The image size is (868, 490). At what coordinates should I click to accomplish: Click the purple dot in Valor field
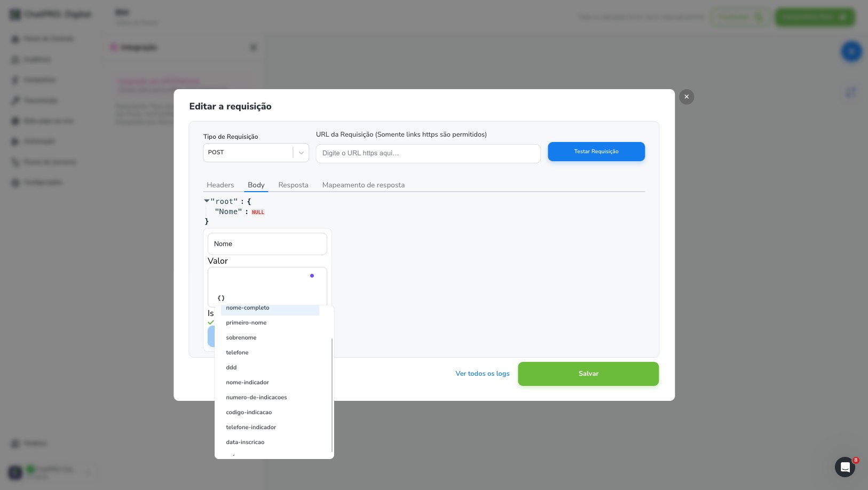(312, 275)
